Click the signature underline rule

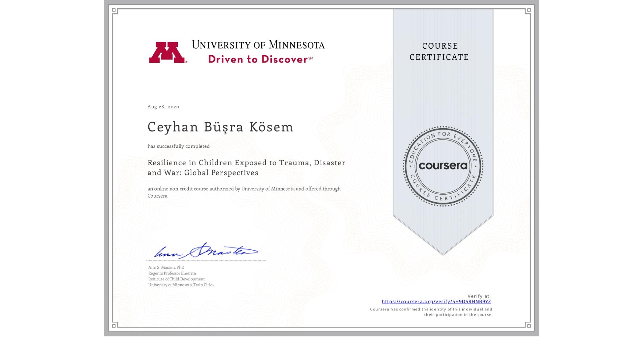(x=205, y=260)
